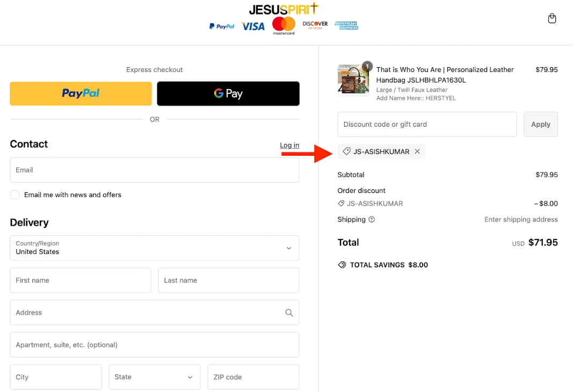
Task: Click the Mastercard payment icon
Action: (x=284, y=25)
